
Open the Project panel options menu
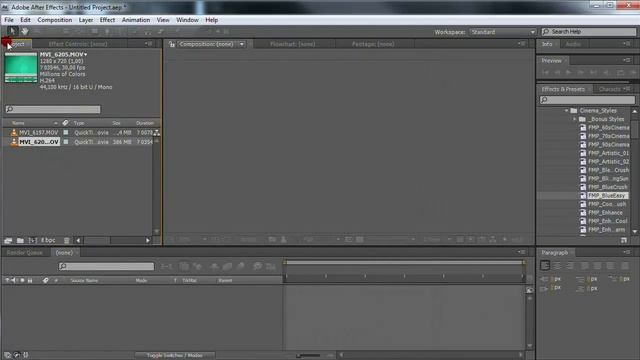pyautogui.click(x=149, y=44)
